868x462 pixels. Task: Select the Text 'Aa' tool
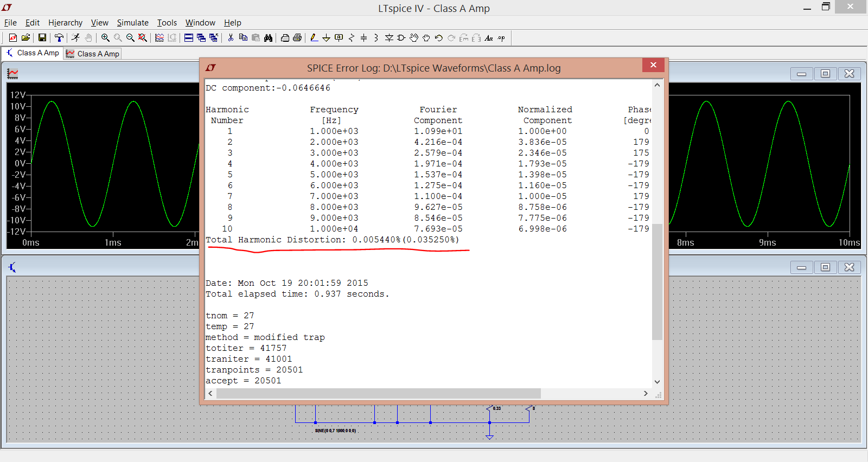(489, 37)
